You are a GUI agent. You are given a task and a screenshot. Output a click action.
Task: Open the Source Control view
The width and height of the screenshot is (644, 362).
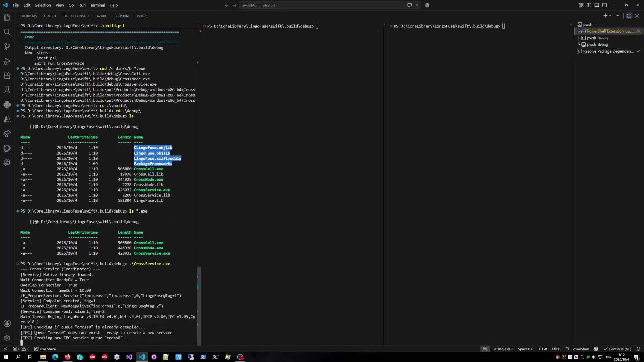pos(7,47)
